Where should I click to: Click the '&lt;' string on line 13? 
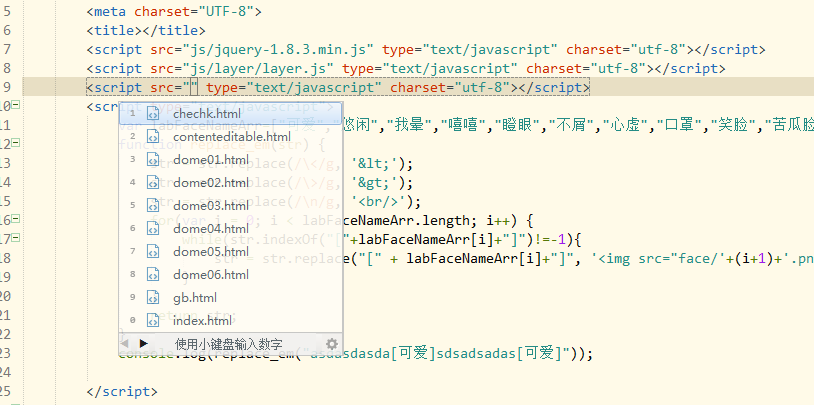(375, 165)
